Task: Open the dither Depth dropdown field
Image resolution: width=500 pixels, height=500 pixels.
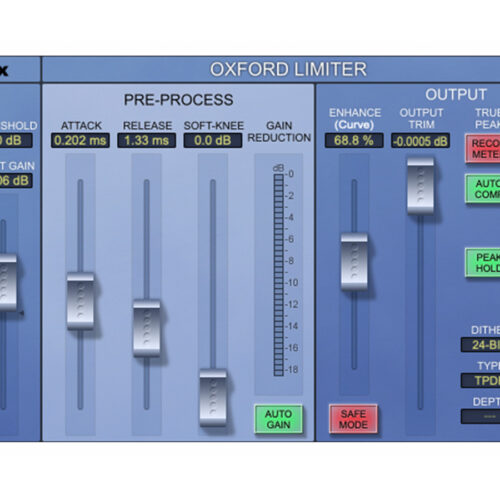Action: click(x=480, y=416)
